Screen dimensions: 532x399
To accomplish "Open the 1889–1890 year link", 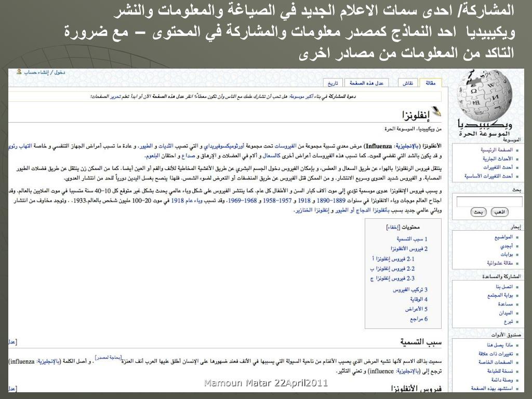I will pyautogui.click(x=331, y=201).
